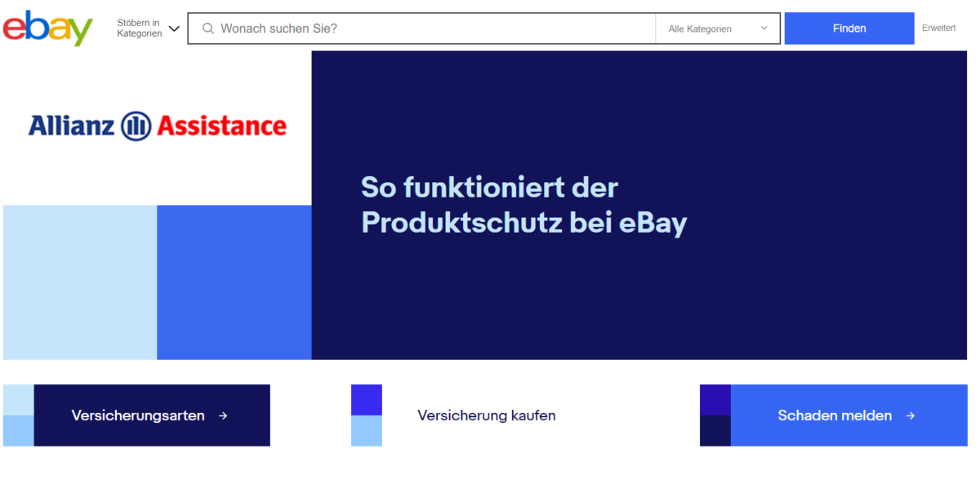Open the eBay logo homepage link
Viewport: 980px width, 484px height.
coord(48,29)
